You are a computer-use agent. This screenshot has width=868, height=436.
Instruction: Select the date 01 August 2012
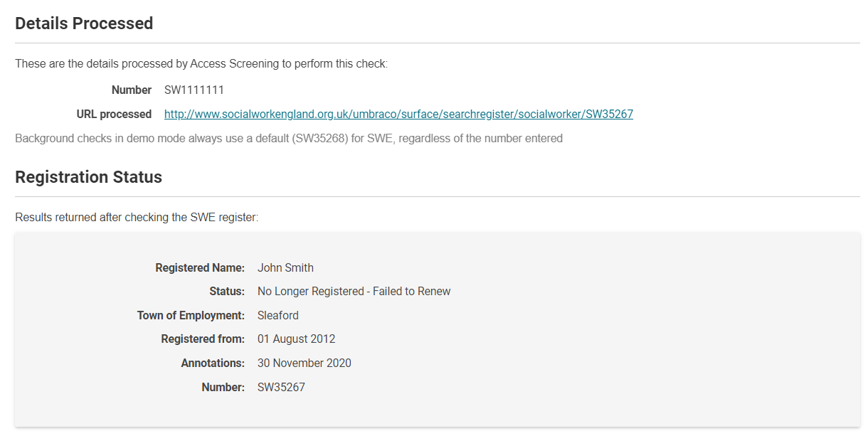coord(296,339)
